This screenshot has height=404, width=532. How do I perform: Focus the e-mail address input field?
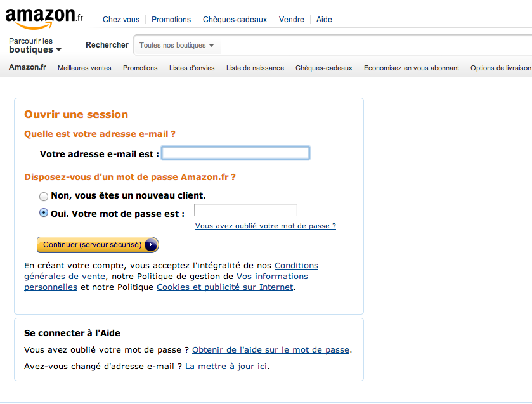235,153
